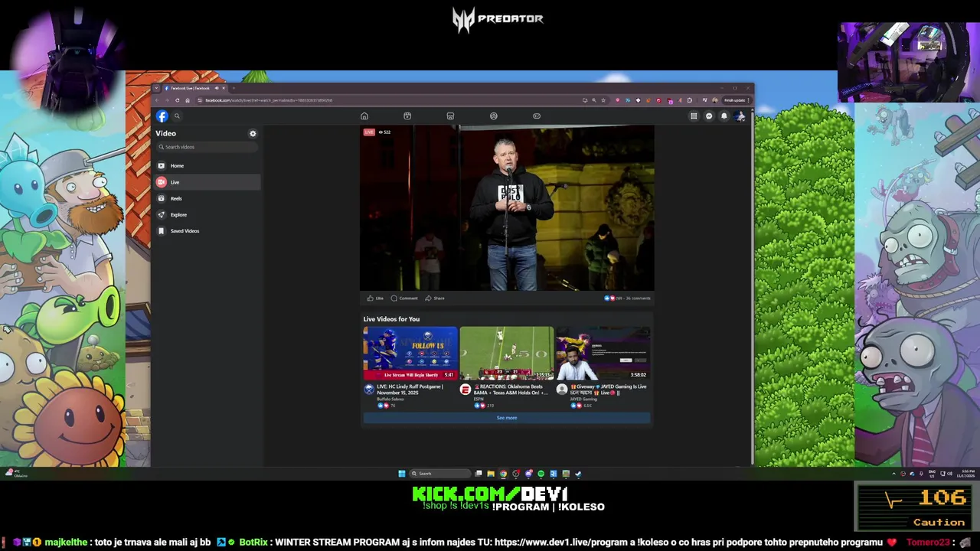Click the Search videos field
The width and height of the screenshot is (980, 551).
pyautogui.click(x=207, y=147)
